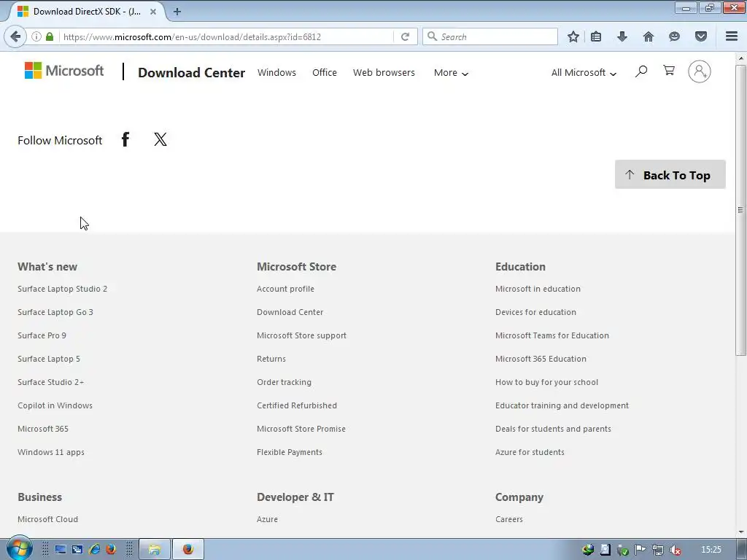Open the Copilot in Windows link
Viewport: 747px width, 560px height.
[55, 405]
